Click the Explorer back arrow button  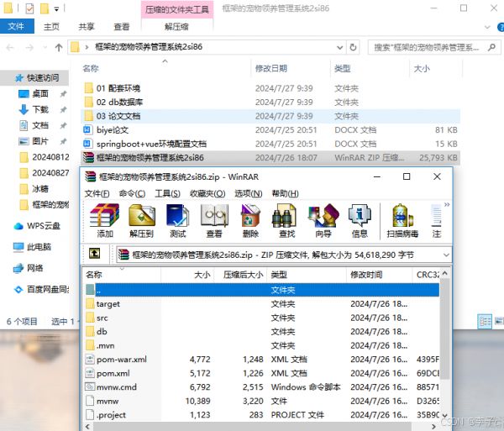[x=10, y=48]
